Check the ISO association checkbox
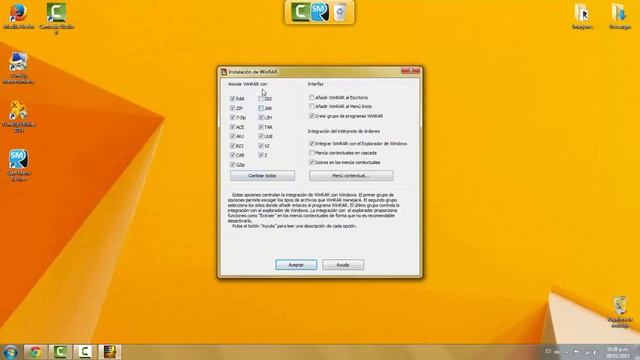 tap(261, 98)
